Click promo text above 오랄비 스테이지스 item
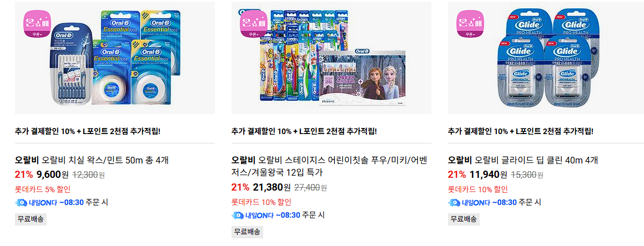Screen dimensions: 644x246 [x=304, y=132]
